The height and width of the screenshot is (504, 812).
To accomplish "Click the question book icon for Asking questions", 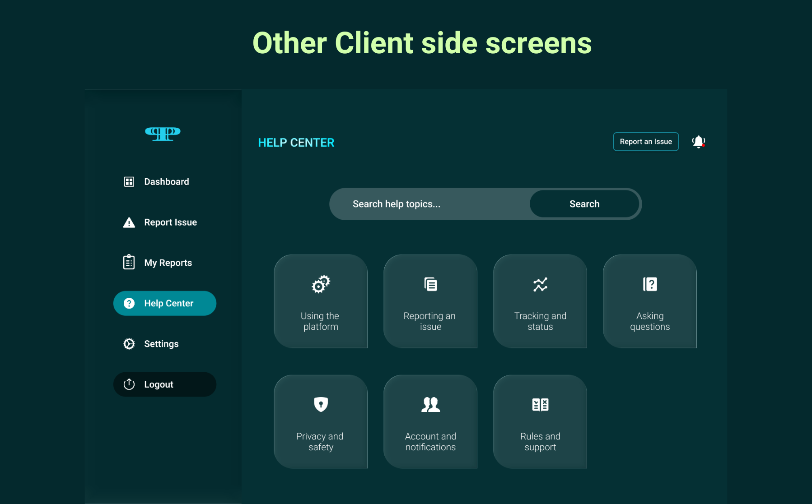I will pyautogui.click(x=650, y=284).
